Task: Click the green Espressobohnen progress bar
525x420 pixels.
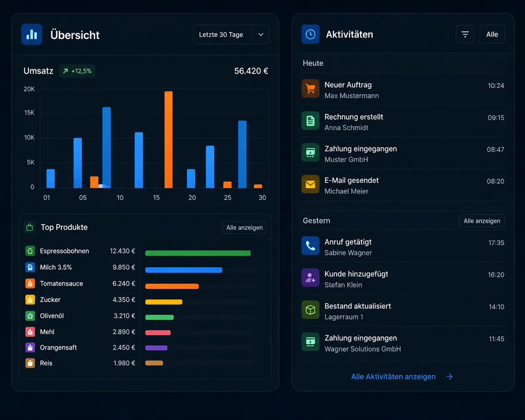Action: [198, 253]
